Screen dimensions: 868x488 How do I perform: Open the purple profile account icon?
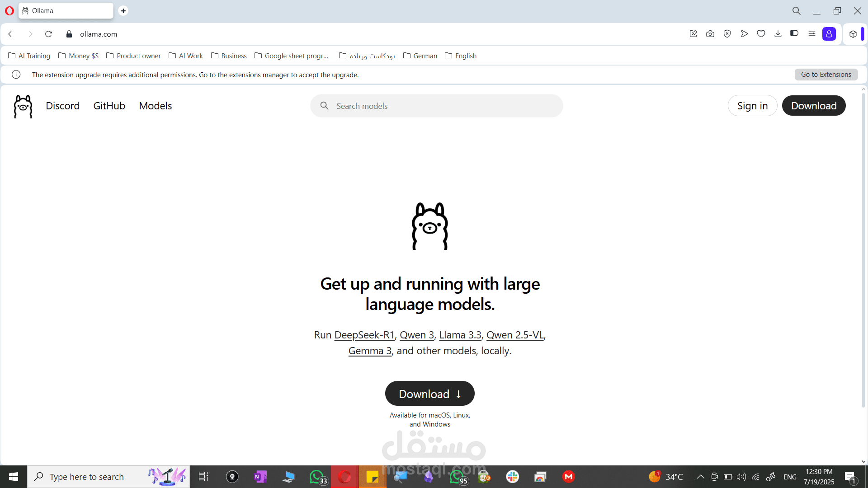(x=829, y=34)
